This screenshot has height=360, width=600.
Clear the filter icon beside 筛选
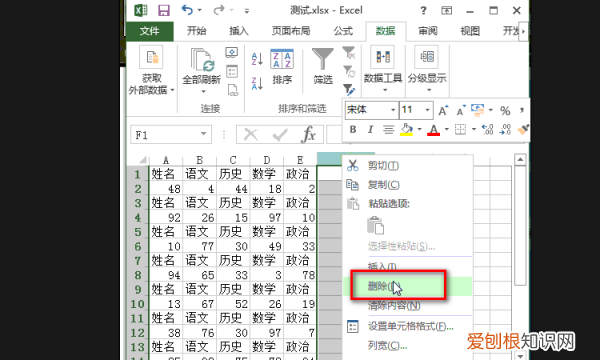(349, 53)
